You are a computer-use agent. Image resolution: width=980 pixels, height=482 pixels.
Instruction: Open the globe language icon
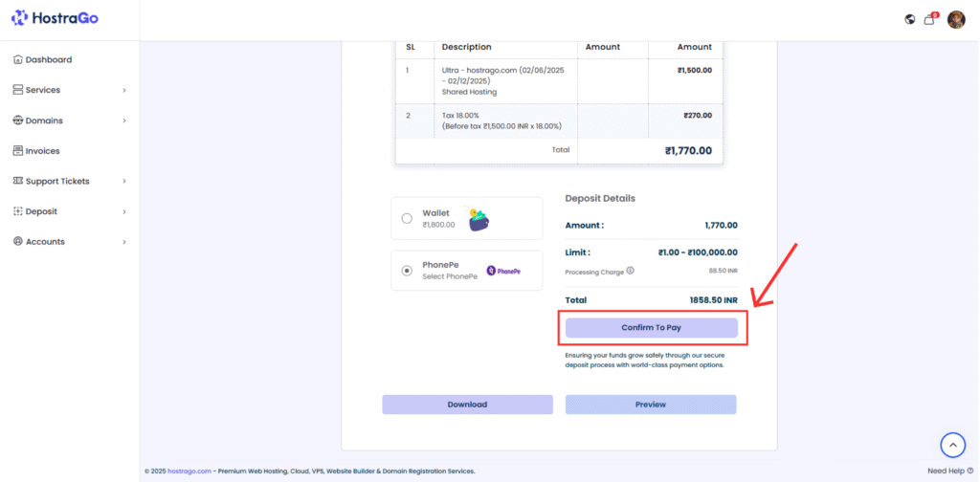[x=910, y=19]
